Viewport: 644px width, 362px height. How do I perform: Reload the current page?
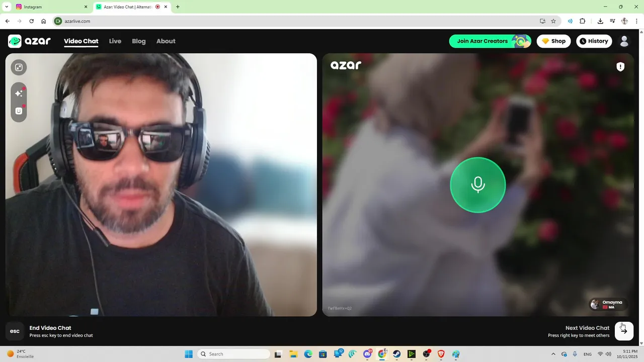tap(31, 21)
